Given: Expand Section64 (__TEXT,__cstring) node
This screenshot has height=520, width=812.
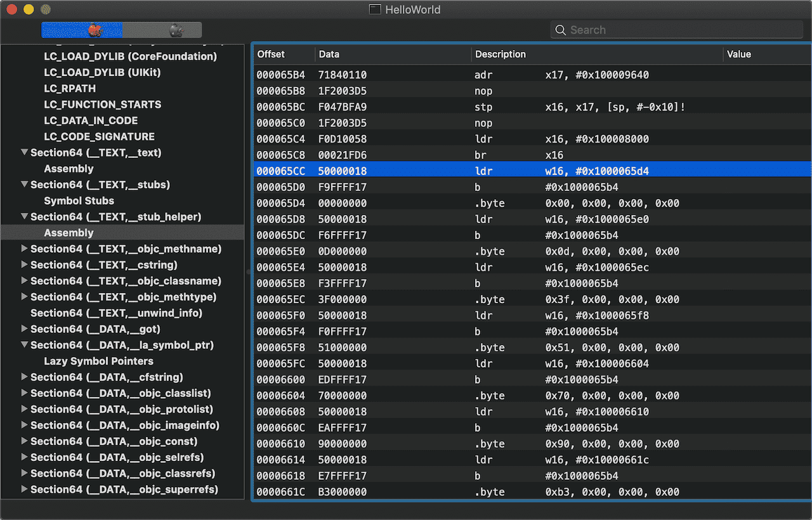Looking at the screenshot, I should [25, 264].
